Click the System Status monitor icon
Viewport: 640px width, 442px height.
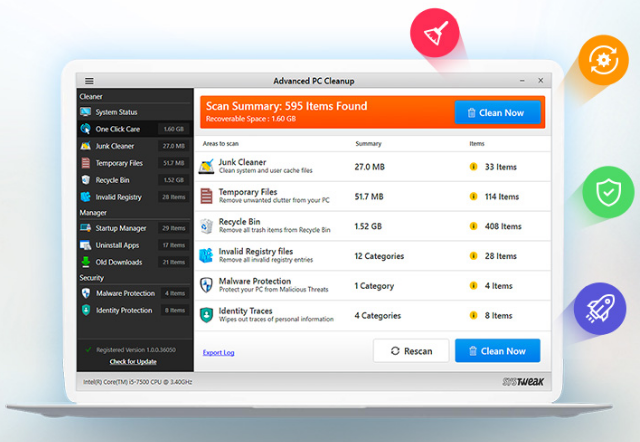click(x=86, y=112)
